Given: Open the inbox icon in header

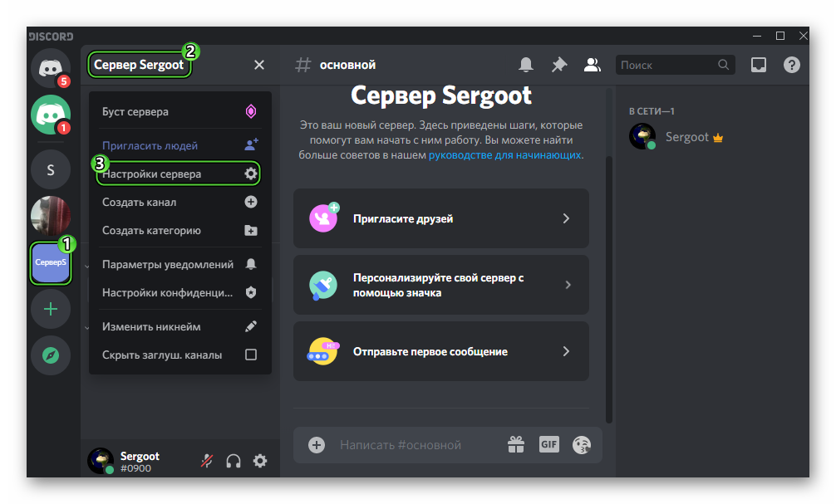Looking at the screenshot, I should tap(758, 65).
